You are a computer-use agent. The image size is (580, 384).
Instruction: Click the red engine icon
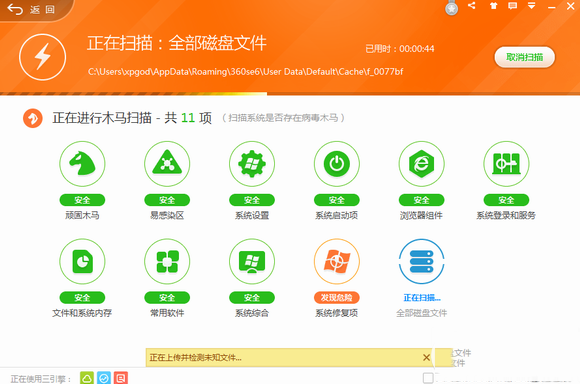121,378
